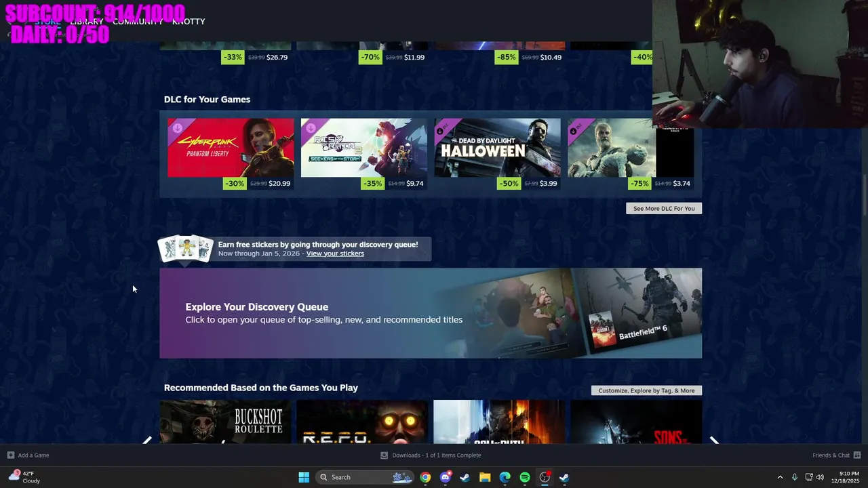Viewport: 868px width, 488px height.
Task: Click the $9.74 price
Action: [x=415, y=184]
